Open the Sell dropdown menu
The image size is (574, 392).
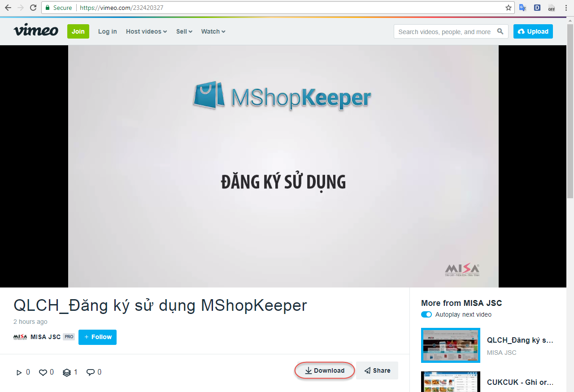[x=184, y=31]
